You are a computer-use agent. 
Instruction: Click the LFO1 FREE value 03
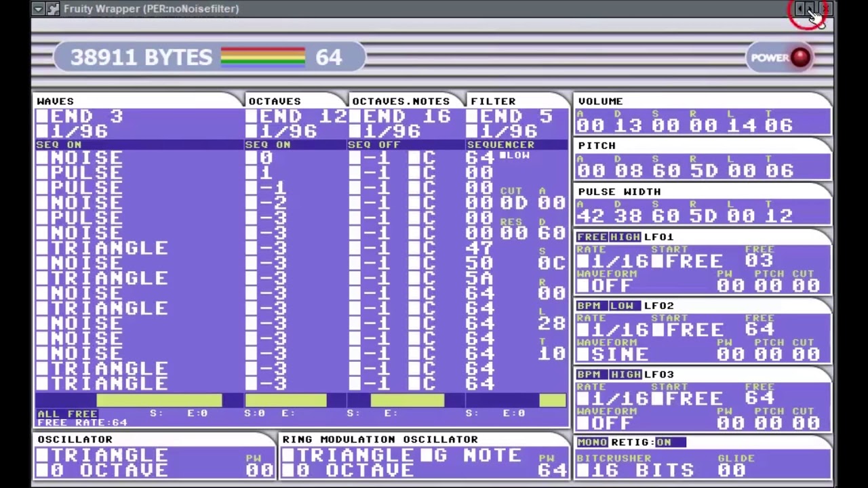(759, 261)
